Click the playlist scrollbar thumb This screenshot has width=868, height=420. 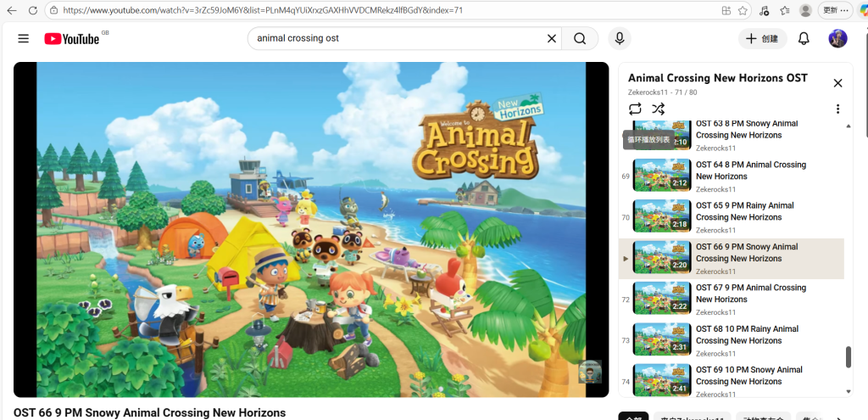849,357
